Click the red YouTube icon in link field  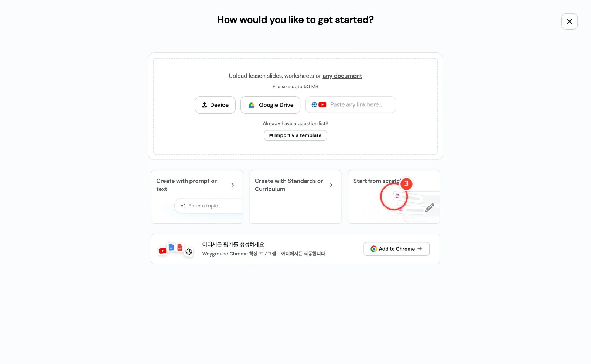pos(322,104)
